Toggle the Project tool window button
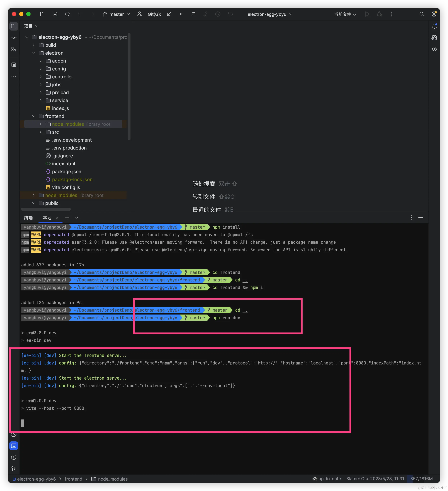The width and height of the screenshot is (448, 491). 14,26
